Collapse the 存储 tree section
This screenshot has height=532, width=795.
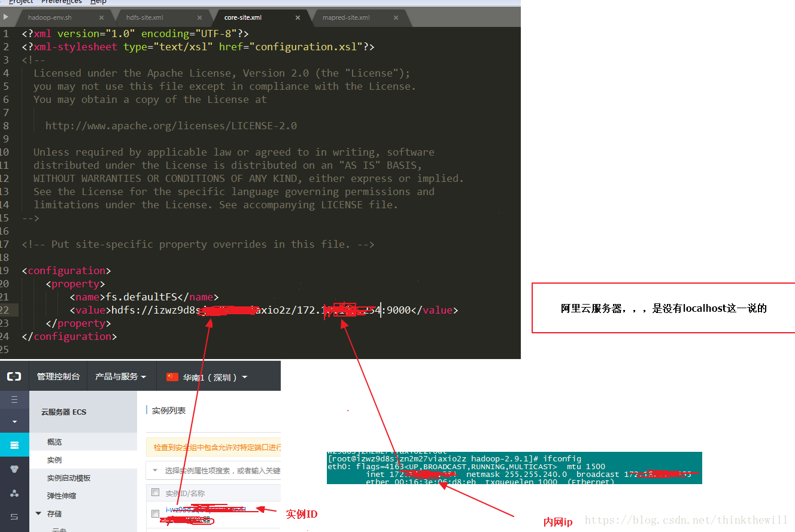pyautogui.click(x=39, y=513)
